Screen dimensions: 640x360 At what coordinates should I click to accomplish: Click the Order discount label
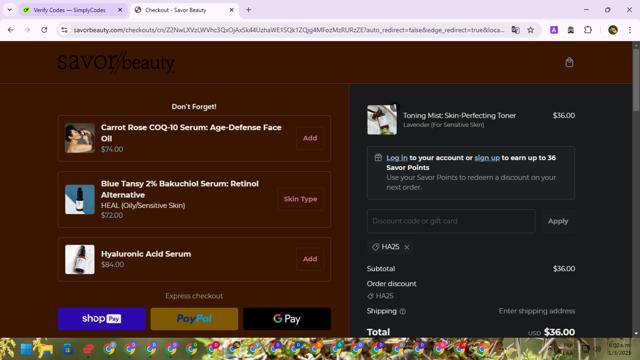pos(391,284)
